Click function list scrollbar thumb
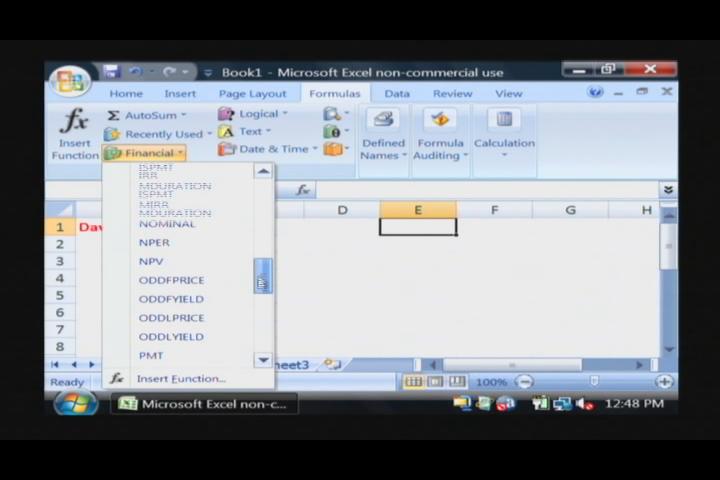 point(263,276)
